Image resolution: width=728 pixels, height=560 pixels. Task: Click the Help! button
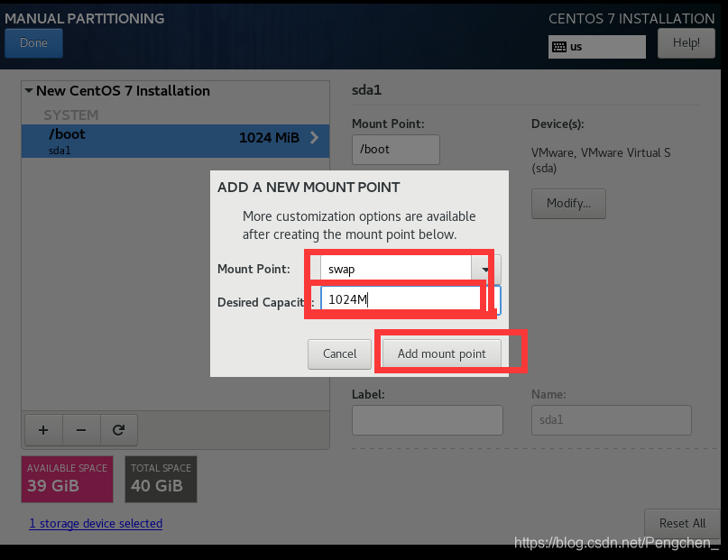[687, 43]
